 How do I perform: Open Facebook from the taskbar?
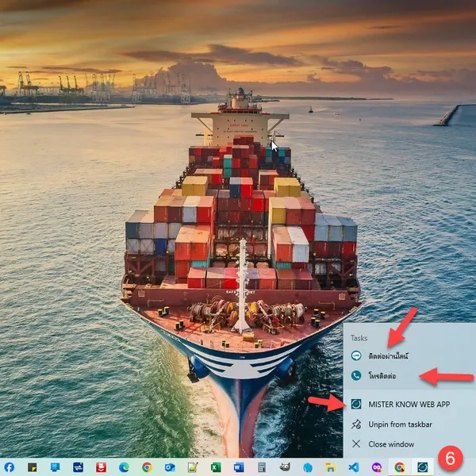9,467
